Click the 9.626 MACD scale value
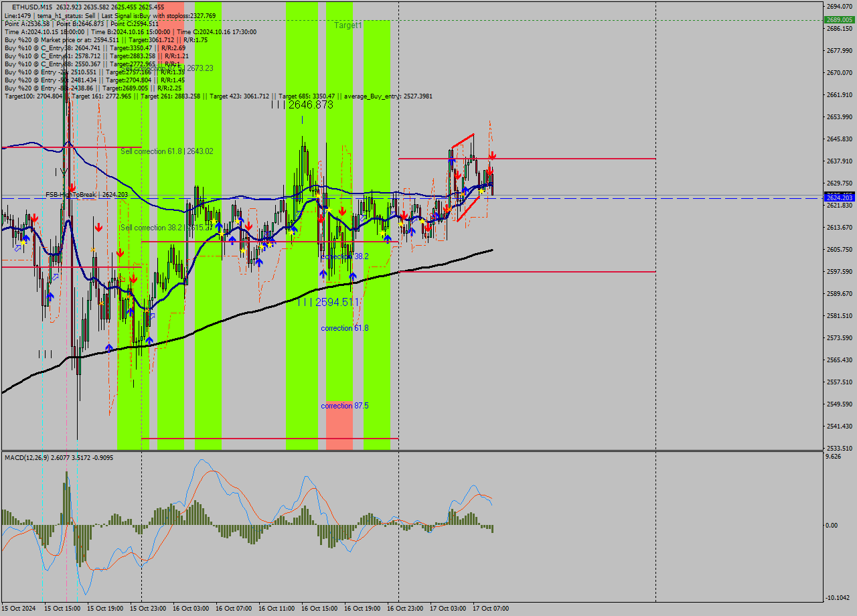This screenshot has height=616, width=857. click(x=834, y=457)
